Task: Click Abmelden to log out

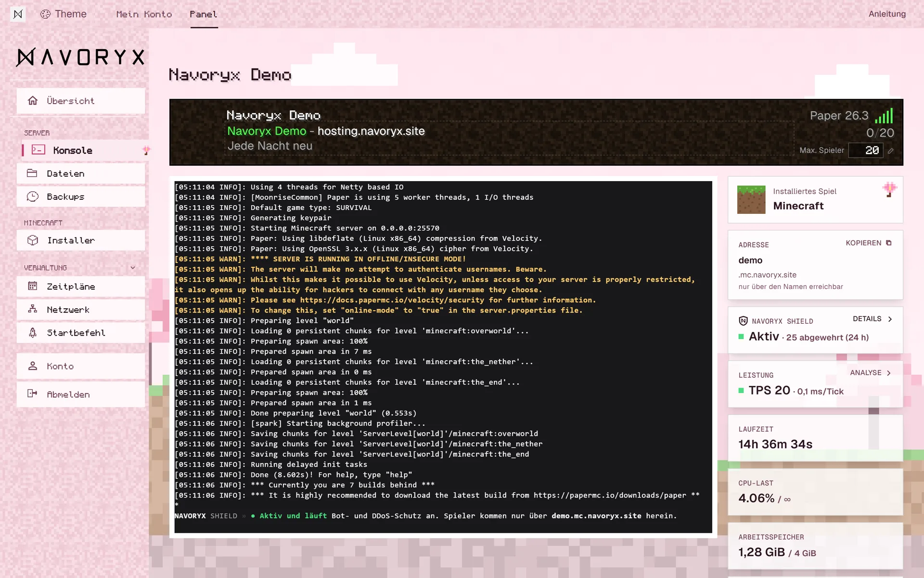Action: point(81,394)
